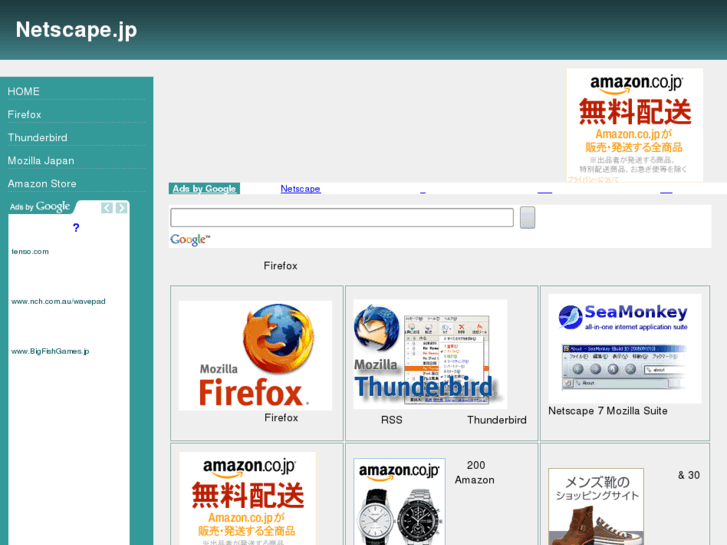Click the Firefox heading above the cards

tap(281, 266)
